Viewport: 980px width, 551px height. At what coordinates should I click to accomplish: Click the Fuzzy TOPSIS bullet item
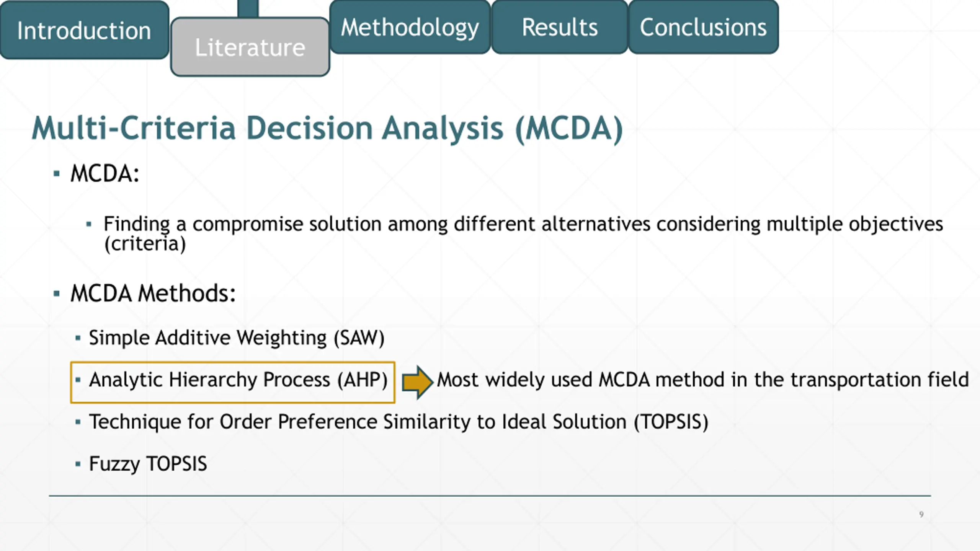coord(148,464)
